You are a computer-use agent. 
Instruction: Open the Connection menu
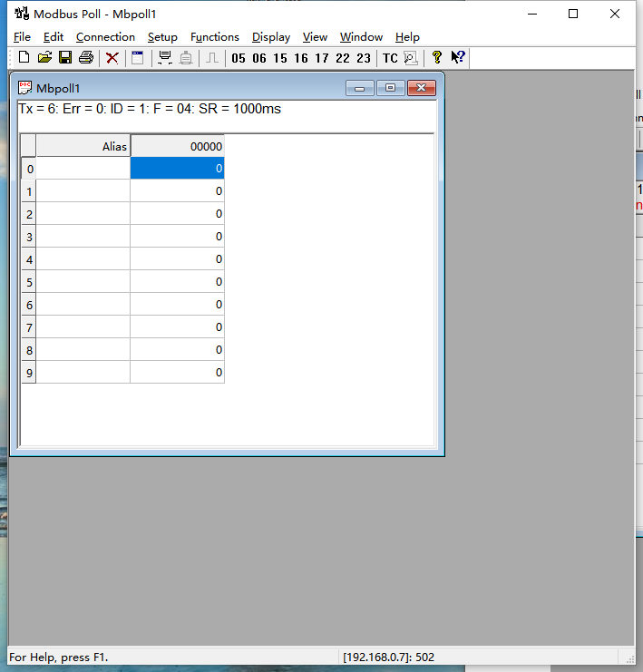[x=105, y=37]
